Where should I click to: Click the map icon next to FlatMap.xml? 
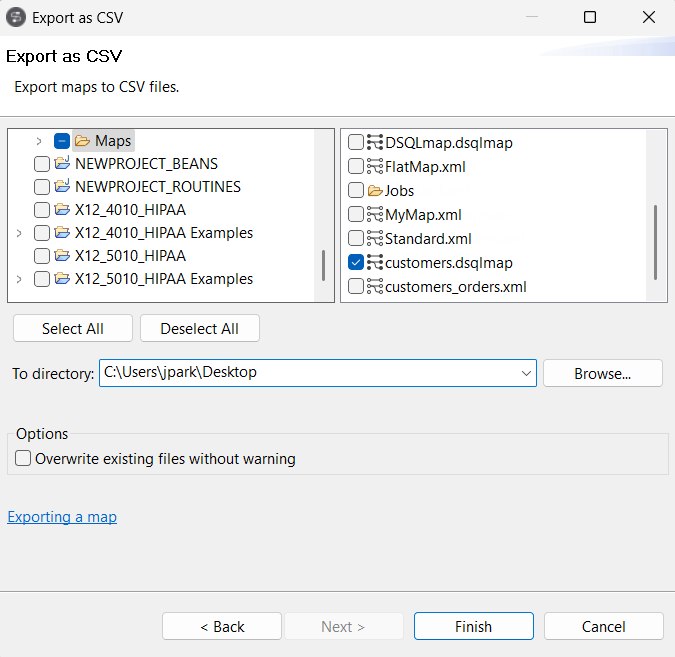(376, 167)
